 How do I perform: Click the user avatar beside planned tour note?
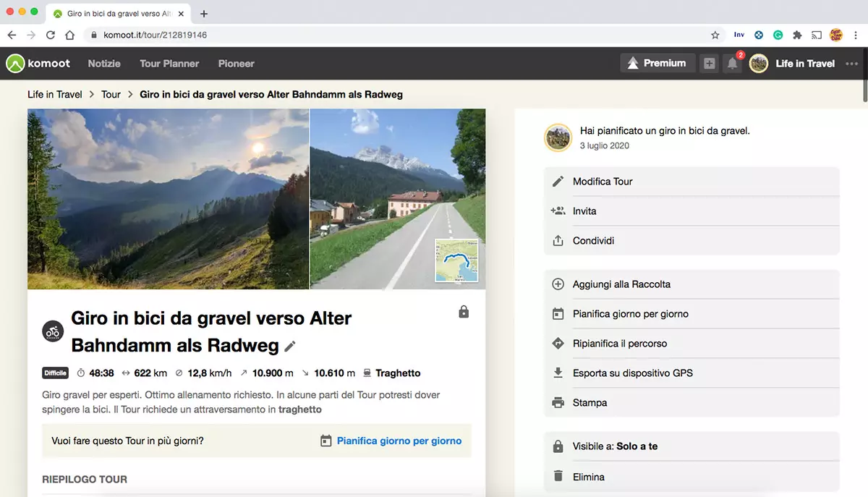(x=558, y=137)
